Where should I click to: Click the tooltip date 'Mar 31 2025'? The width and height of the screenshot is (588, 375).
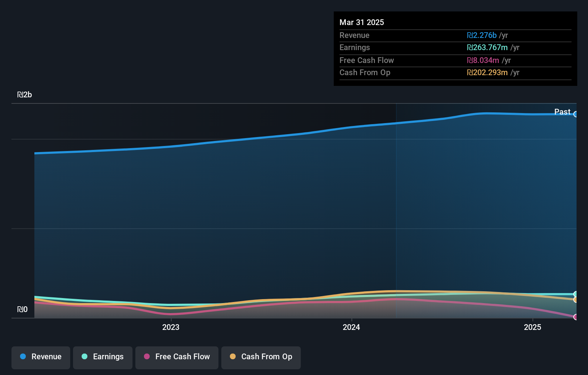pyautogui.click(x=362, y=22)
